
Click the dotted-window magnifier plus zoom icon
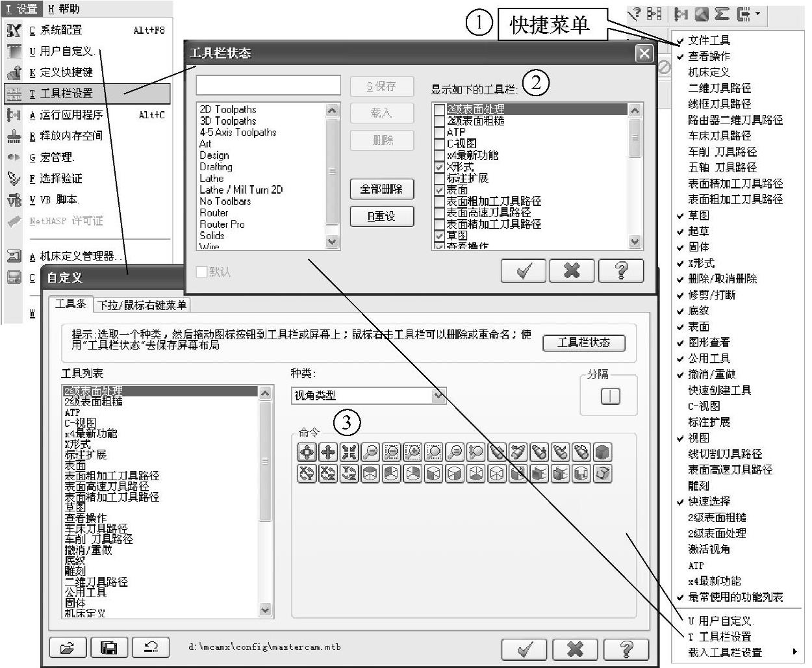412,452
